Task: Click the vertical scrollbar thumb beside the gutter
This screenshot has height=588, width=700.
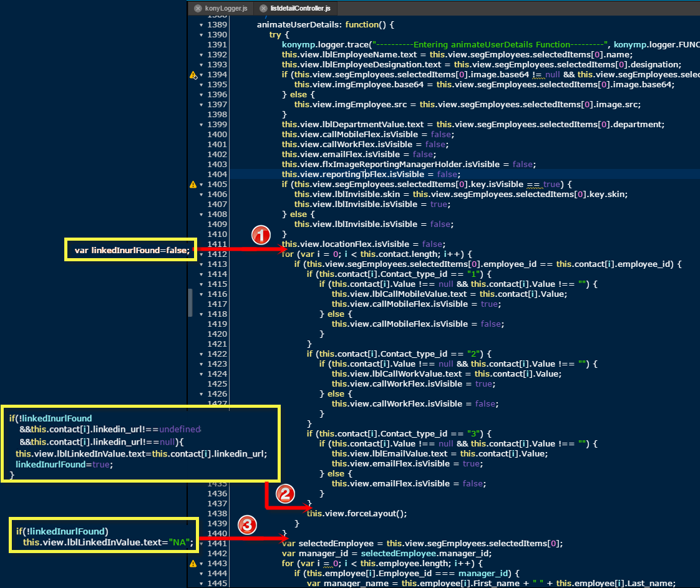Action: point(190,302)
